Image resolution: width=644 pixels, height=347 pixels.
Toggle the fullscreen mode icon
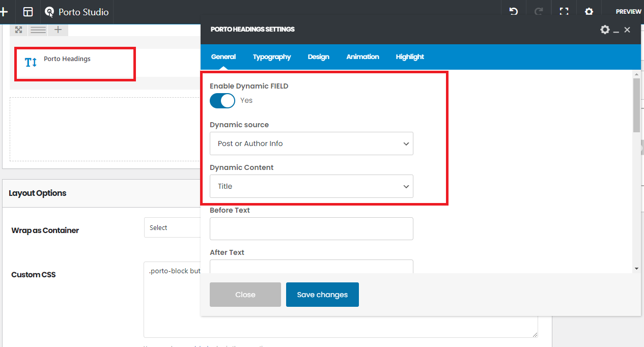point(564,11)
